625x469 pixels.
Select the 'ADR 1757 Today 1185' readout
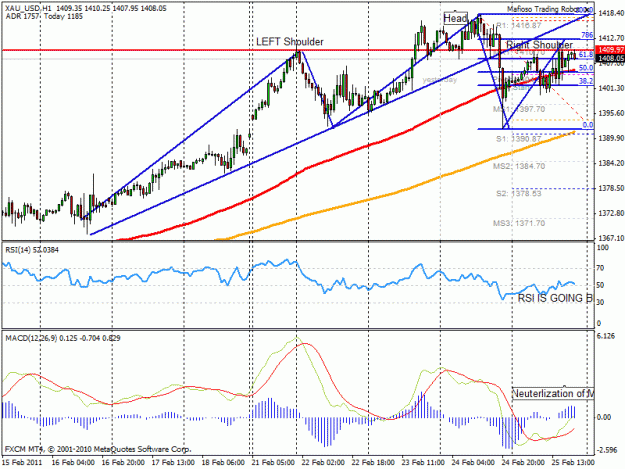pos(44,16)
